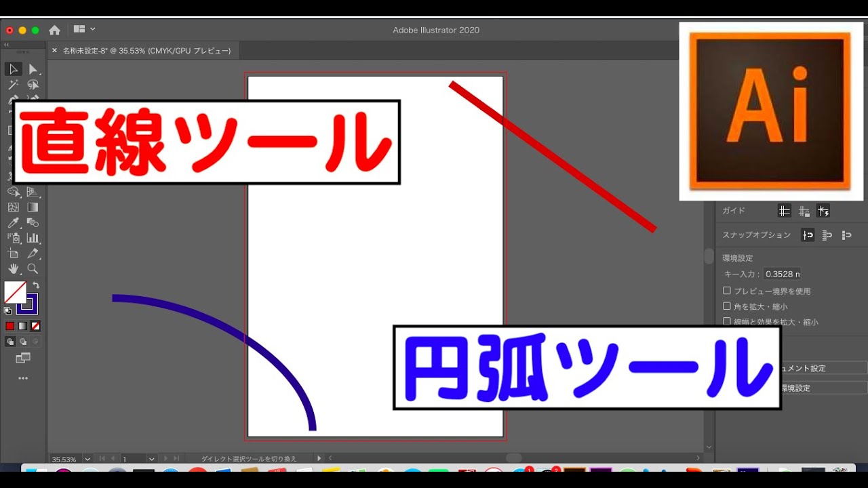This screenshot has width=868, height=488.
Task: Select the Slice tool
Action: point(33,253)
